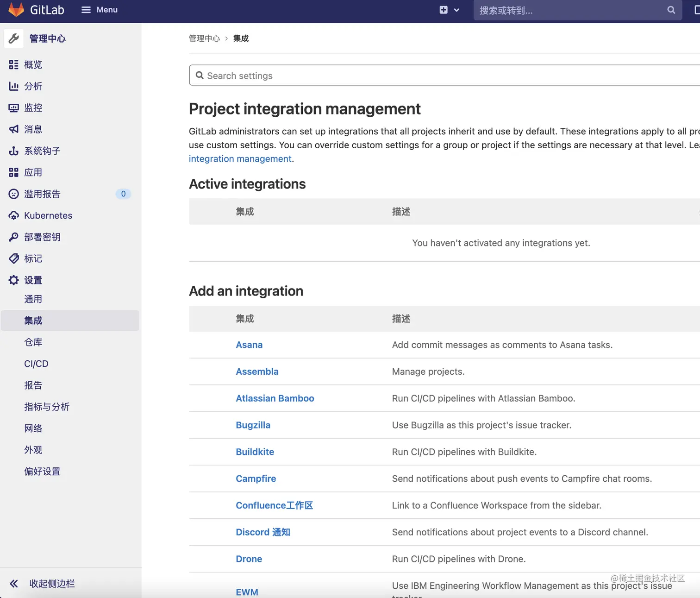
Task: Open the 监控 monitor icon
Action: click(14, 107)
